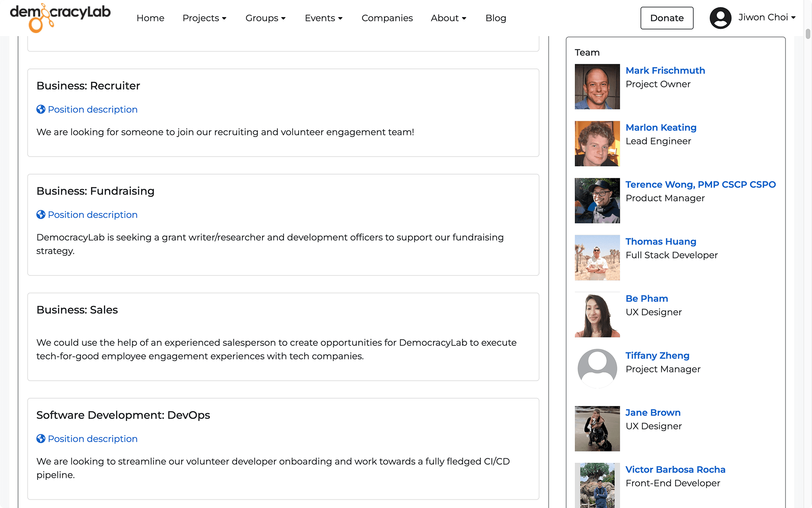This screenshot has width=812, height=508.
Task: Open Terence Wong's profile link
Action: point(700,184)
